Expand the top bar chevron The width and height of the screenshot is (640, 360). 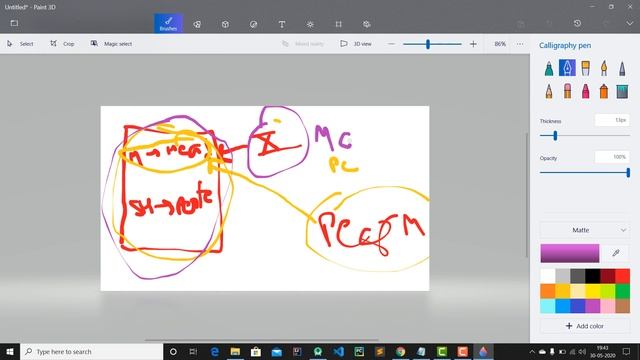coord(629,23)
